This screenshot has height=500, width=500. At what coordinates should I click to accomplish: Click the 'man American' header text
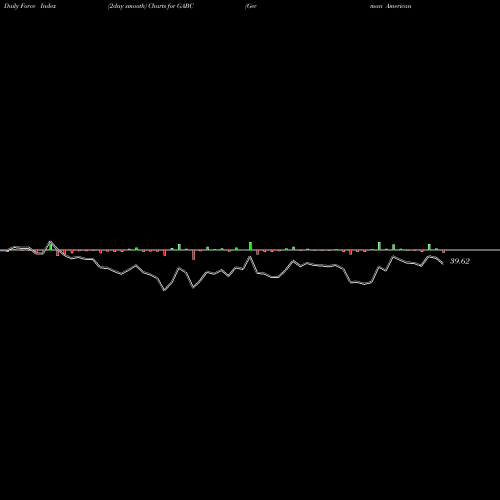[390, 6]
